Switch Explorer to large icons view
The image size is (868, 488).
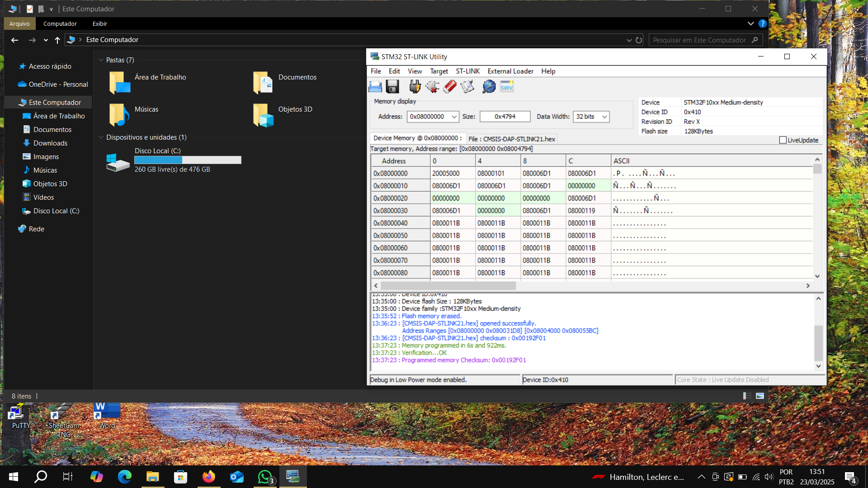(x=760, y=396)
